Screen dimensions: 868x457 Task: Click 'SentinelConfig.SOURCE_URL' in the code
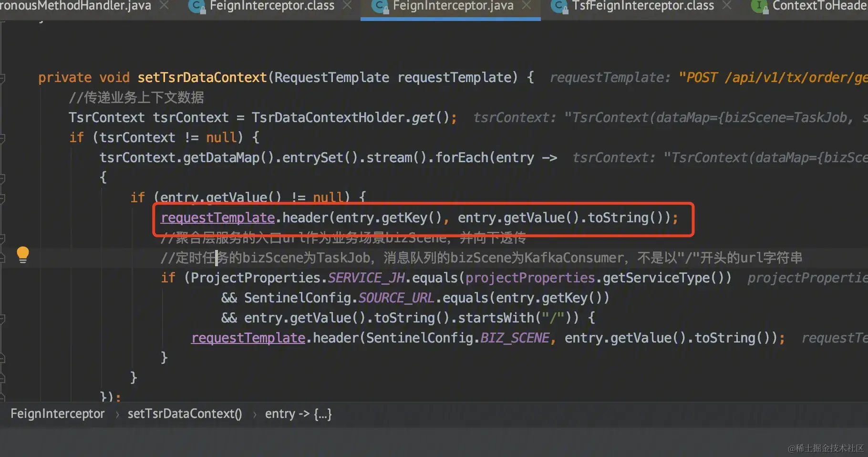pos(339,298)
